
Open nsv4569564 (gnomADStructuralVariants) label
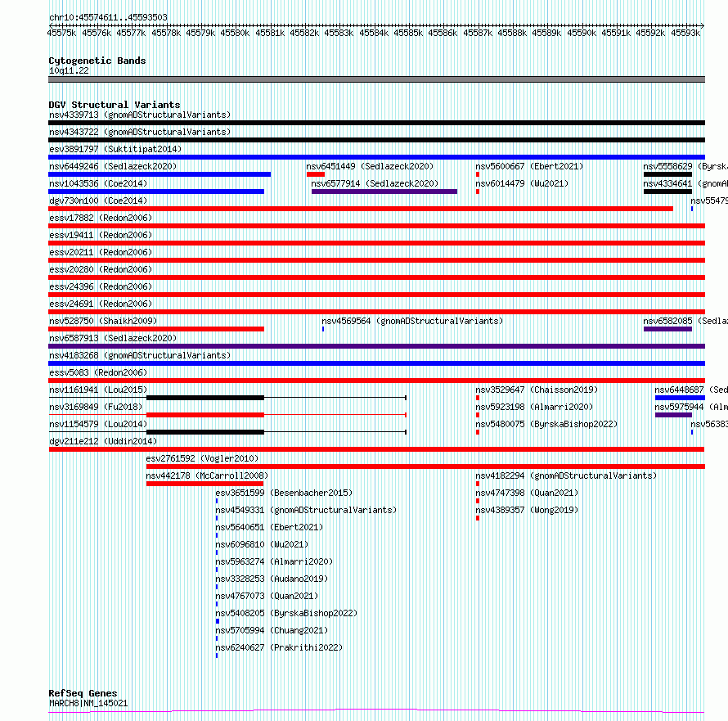tap(412, 321)
